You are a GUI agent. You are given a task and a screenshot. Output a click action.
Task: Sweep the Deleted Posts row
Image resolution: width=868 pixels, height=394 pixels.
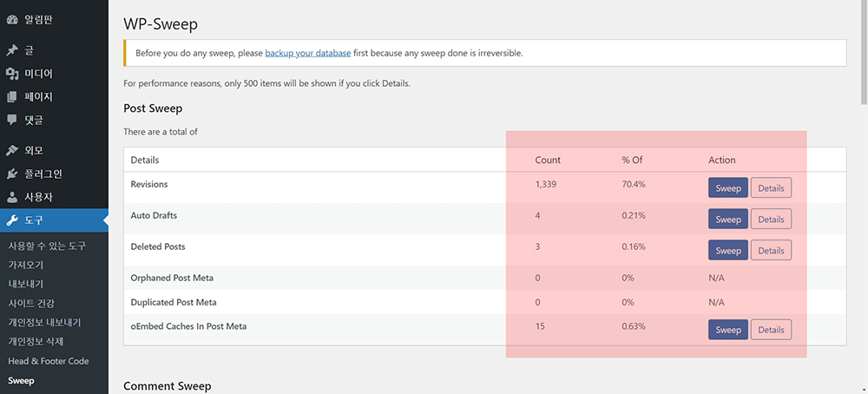pyautogui.click(x=728, y=250)
